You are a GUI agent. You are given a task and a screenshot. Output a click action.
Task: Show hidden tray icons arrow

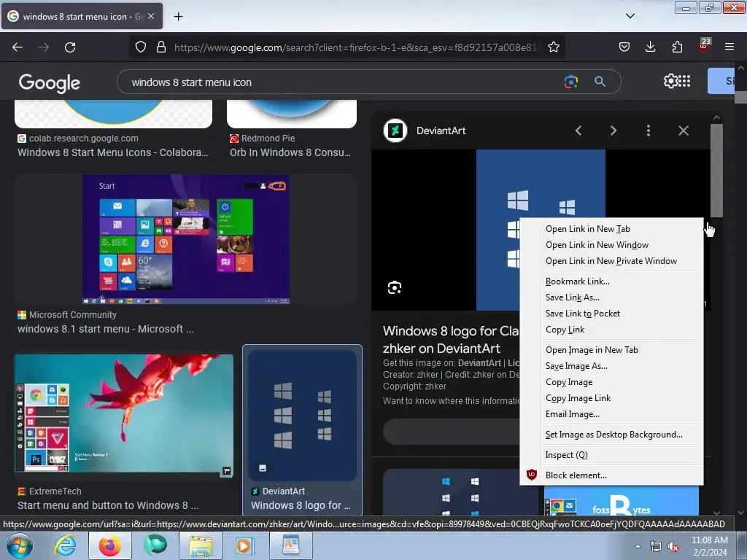click(x=638, y=547)
